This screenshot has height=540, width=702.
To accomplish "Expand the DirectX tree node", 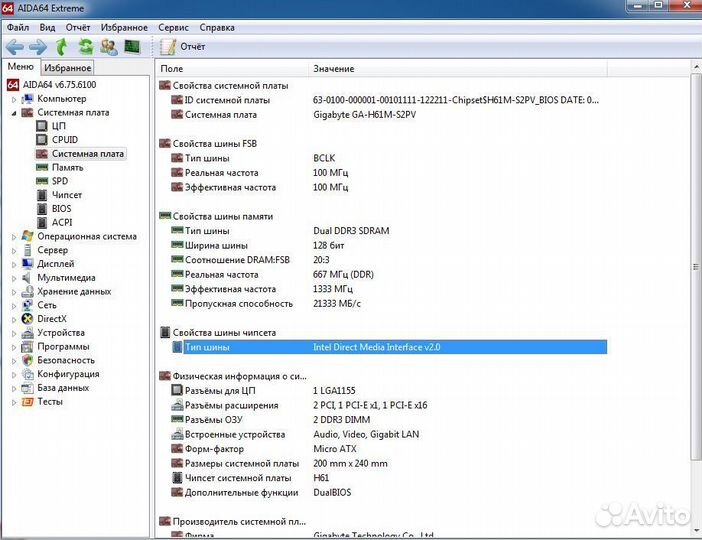I will click(x=14, y=320).
